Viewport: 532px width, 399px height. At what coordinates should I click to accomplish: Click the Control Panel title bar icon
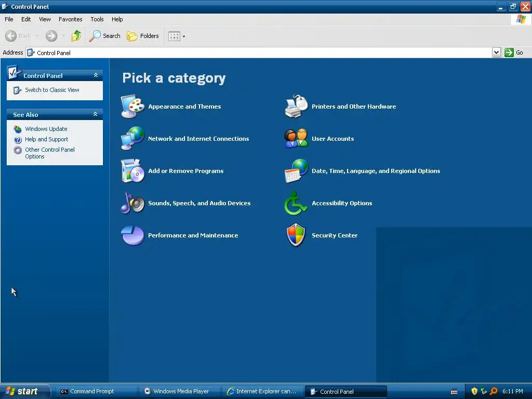tap(5, 6)
